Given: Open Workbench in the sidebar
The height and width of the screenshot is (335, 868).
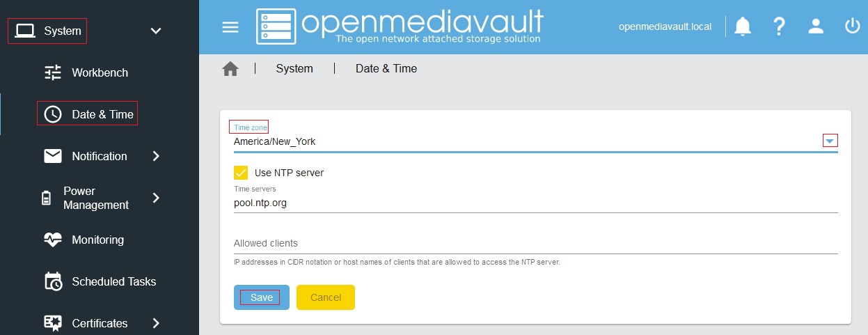Looking at the screenshot, I should tap(100, 72).
